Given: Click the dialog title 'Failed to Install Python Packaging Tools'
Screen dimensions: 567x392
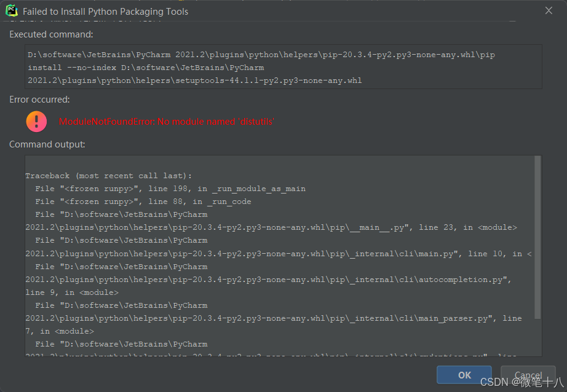Looking at the screenshot, I should coord(106,12).
